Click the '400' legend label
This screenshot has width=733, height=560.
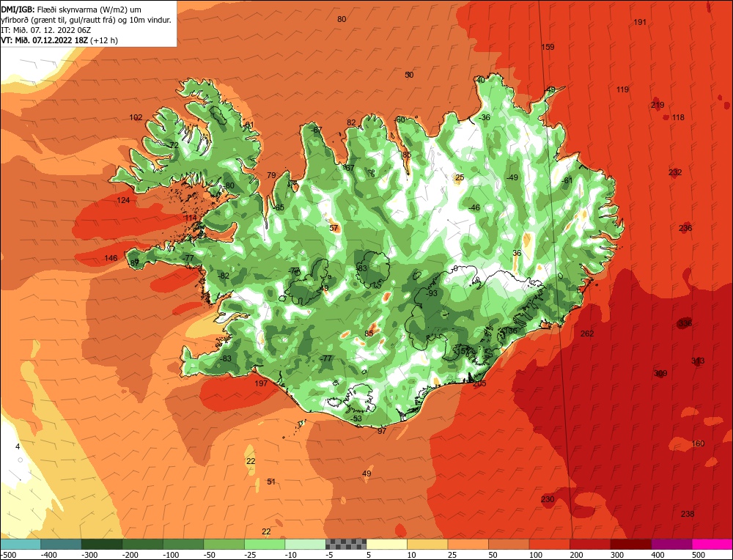click(658, 555)
